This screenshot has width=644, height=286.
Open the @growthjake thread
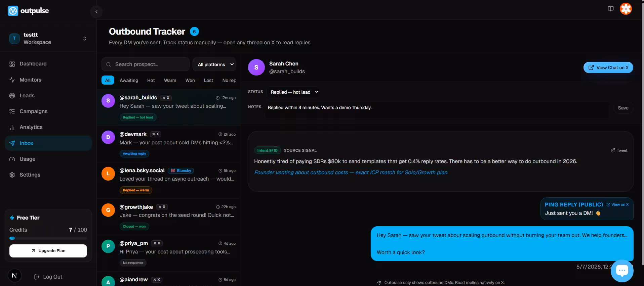tap(168, 217)
